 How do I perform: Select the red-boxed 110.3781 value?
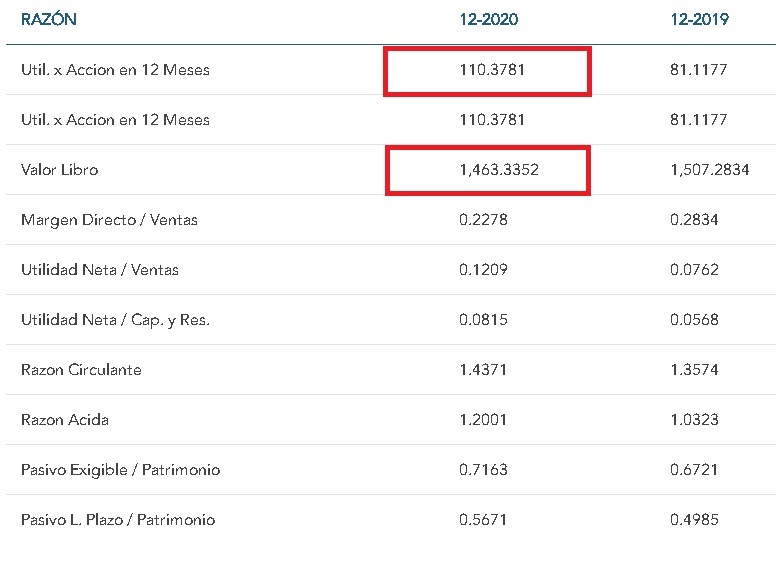click(x=488, y=70)
